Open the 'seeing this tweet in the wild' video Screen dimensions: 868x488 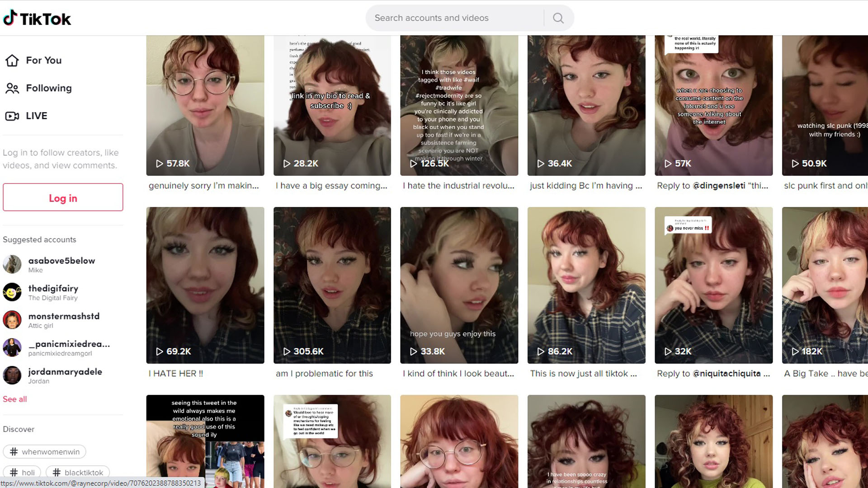(205, 441)
